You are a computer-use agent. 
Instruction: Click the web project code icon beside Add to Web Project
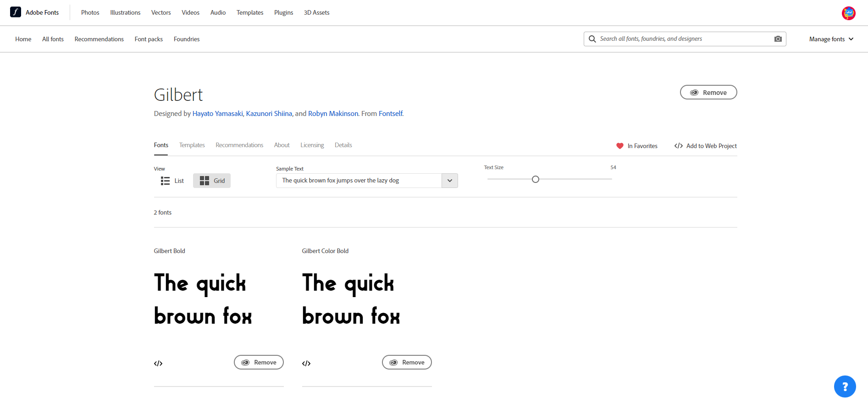click(x=679, y=146)
